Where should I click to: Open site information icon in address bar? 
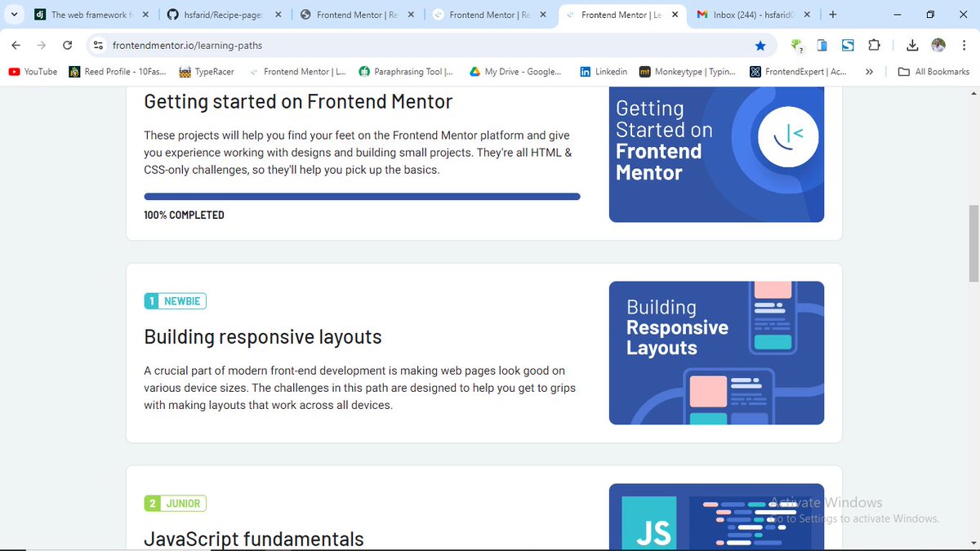pos(99,46)
